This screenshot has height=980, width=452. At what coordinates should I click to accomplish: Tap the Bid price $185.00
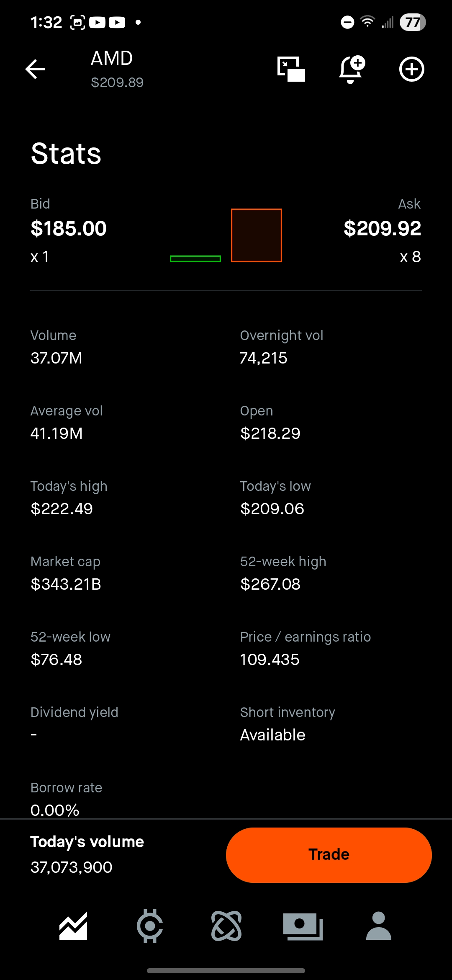(x=69, y=229)
